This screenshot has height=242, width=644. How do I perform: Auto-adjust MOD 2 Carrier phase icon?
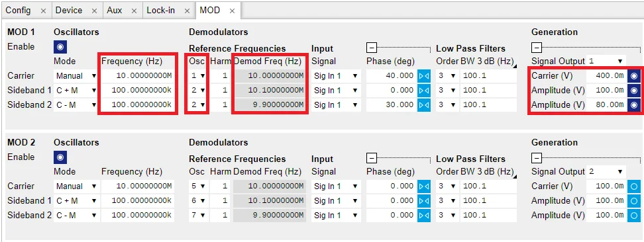(x=424, y=186)
